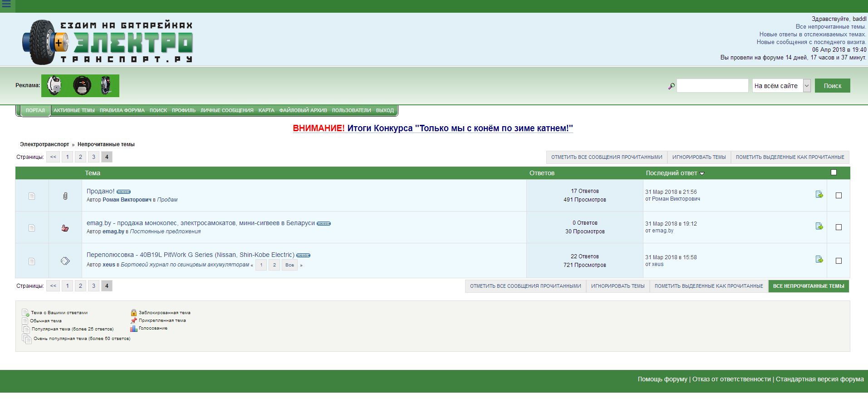The height and width of the screenshot is (404, 868).
Task: Check the select-all box in table header
Action: click(834, 172)
